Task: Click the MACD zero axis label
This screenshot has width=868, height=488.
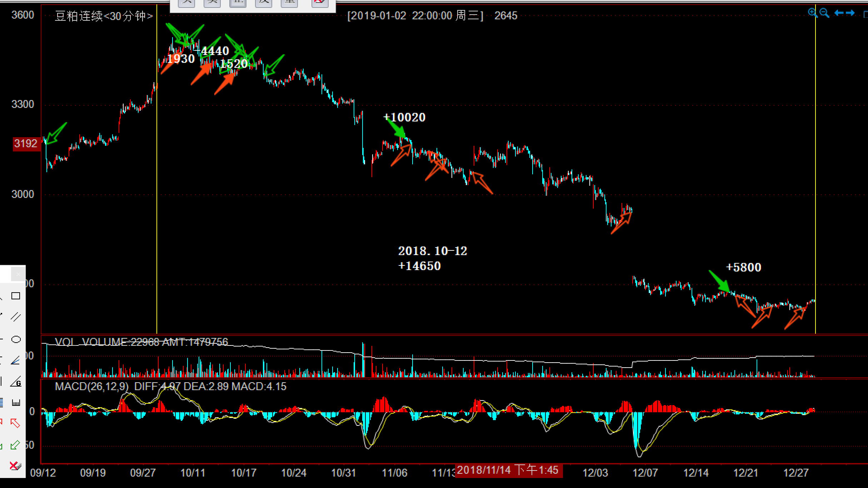Action: click(32, 412)
